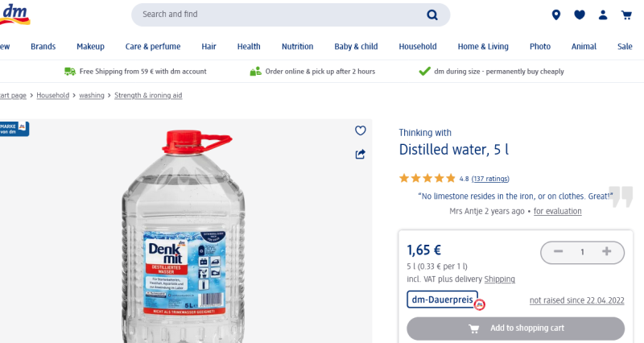Open the Shipping details link

coord(499,279)
